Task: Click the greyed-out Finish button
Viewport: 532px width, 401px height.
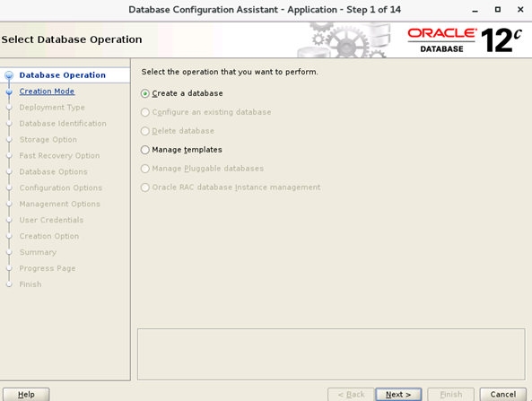Action: coord(451,395)
